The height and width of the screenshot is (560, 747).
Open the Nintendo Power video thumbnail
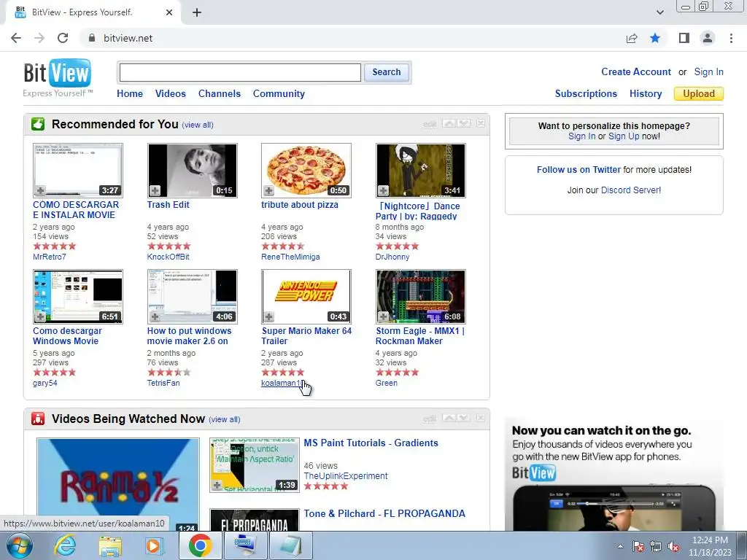click(x=306, y=297)
